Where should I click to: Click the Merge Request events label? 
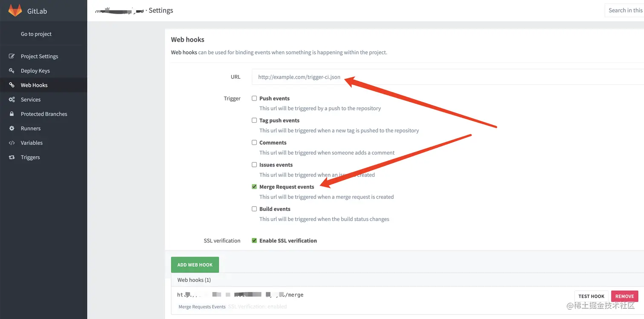pos(287,187)
